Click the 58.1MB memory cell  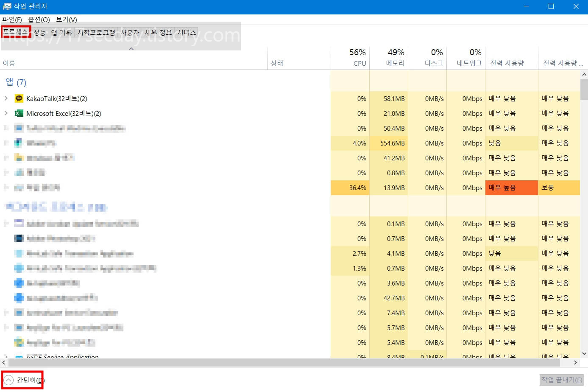389,98
